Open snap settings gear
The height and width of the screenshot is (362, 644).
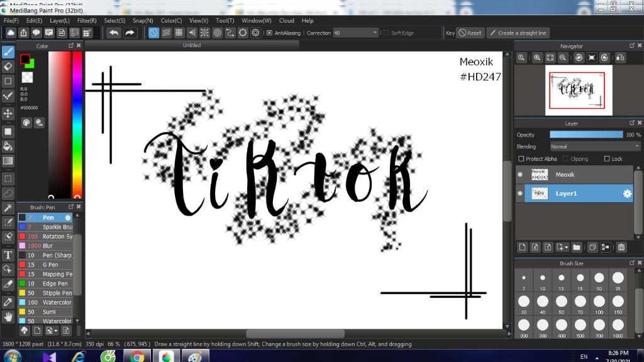255,33
